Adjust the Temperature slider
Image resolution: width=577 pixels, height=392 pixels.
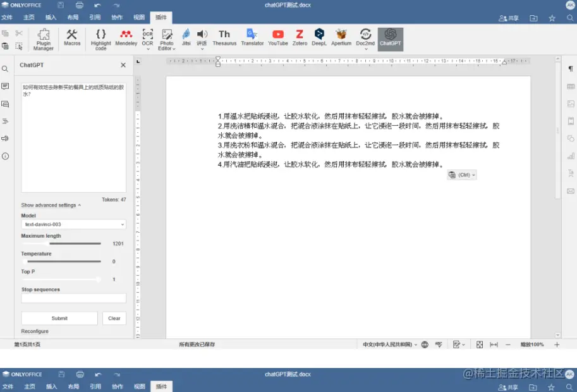point(61,261)
